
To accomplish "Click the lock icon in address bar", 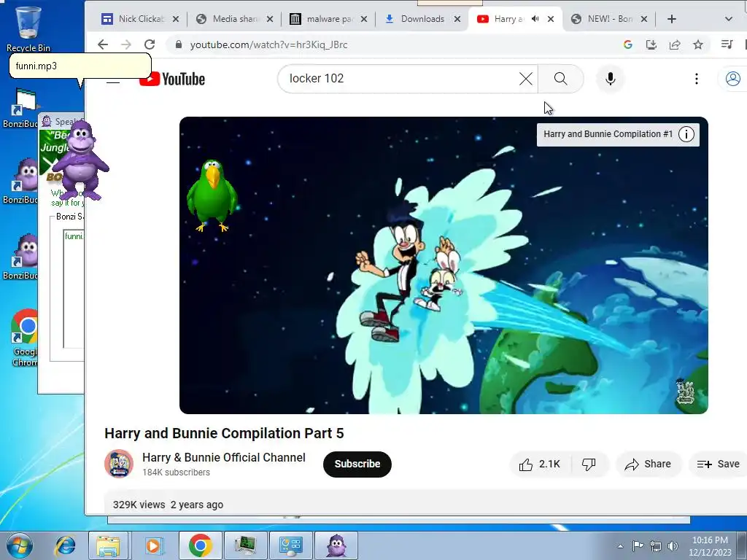I will coord(179,44).
